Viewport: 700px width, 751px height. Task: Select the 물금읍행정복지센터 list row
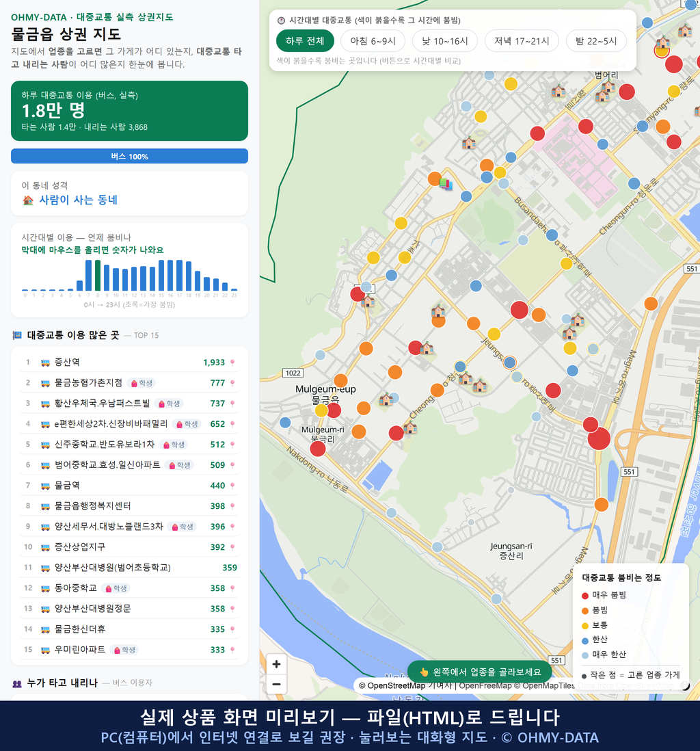coord(129,506)
